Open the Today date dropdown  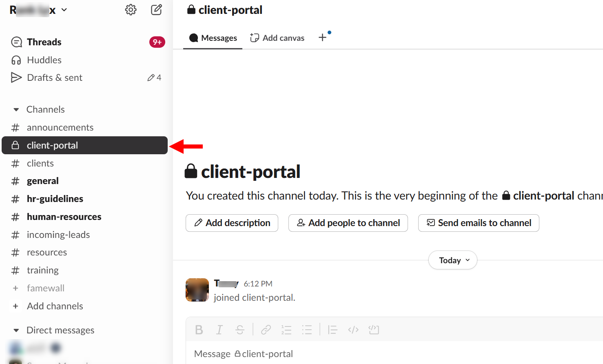coord(452,260)
